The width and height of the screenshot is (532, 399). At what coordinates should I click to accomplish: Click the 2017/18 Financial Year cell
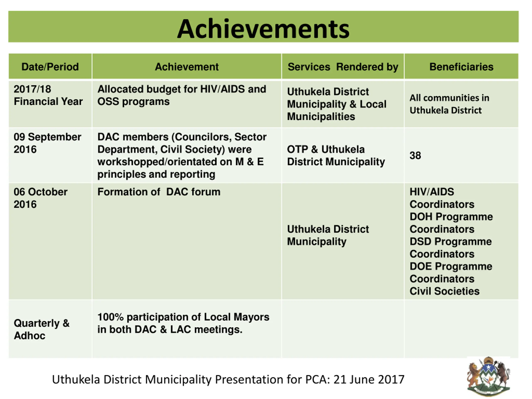click(x=48, y=95)
